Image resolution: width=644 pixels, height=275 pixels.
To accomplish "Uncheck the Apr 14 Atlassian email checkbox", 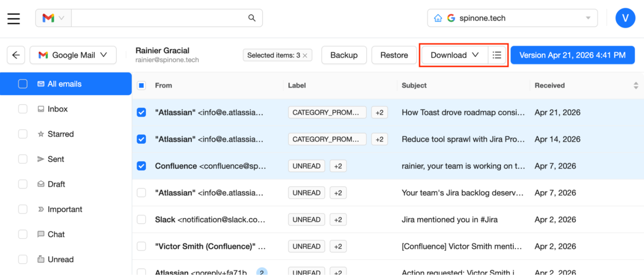I will point(142,139).
